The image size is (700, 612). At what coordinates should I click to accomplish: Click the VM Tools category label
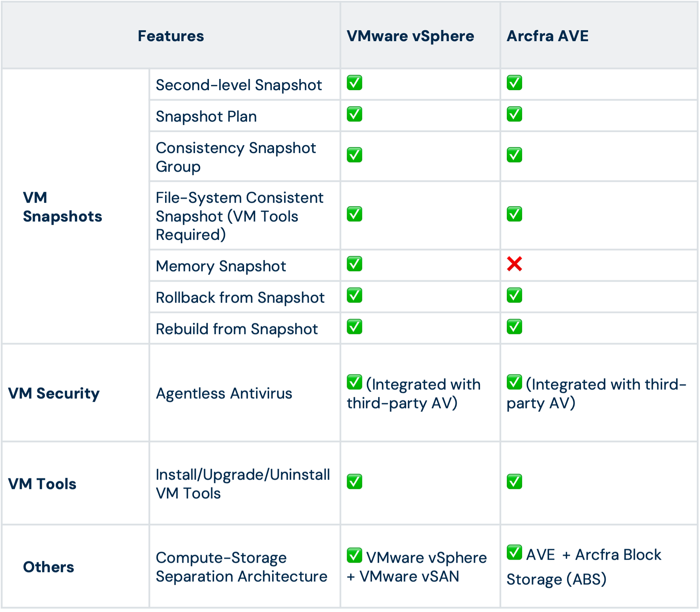coord(42,484)
